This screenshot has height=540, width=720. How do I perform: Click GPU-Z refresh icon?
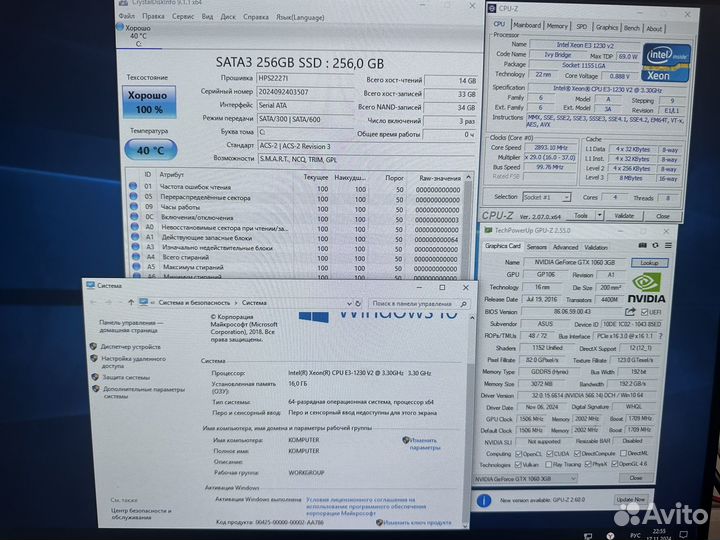(x=655, y=246)
